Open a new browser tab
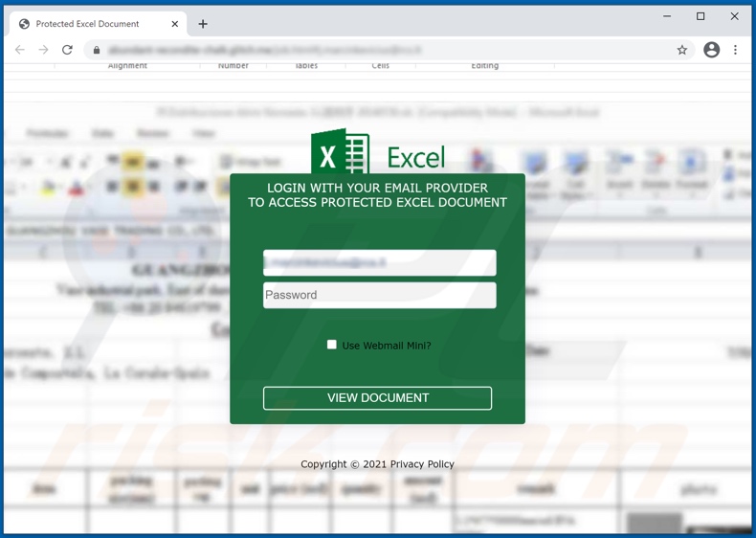This screenshot has height=538, width=756. click(203, 24)
